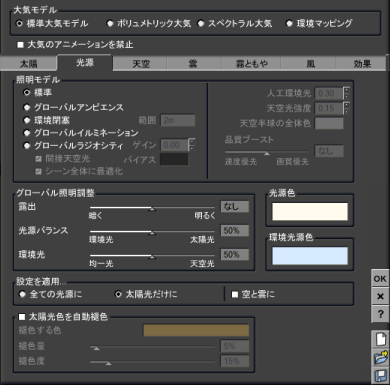Screen dimensions: 390x385
Task: Click the 光源バランス 50% value field
Action: 235,231
